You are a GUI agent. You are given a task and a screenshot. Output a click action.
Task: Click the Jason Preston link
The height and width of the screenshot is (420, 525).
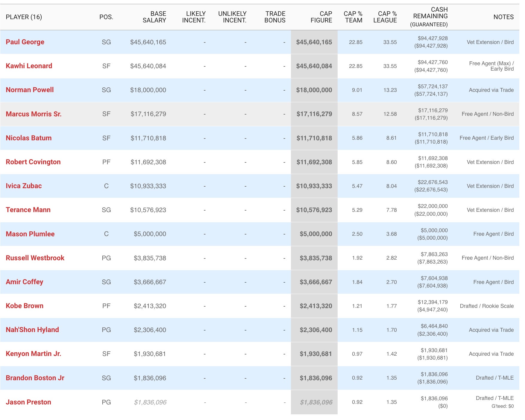pyautogui.click(x=28, y=402)
